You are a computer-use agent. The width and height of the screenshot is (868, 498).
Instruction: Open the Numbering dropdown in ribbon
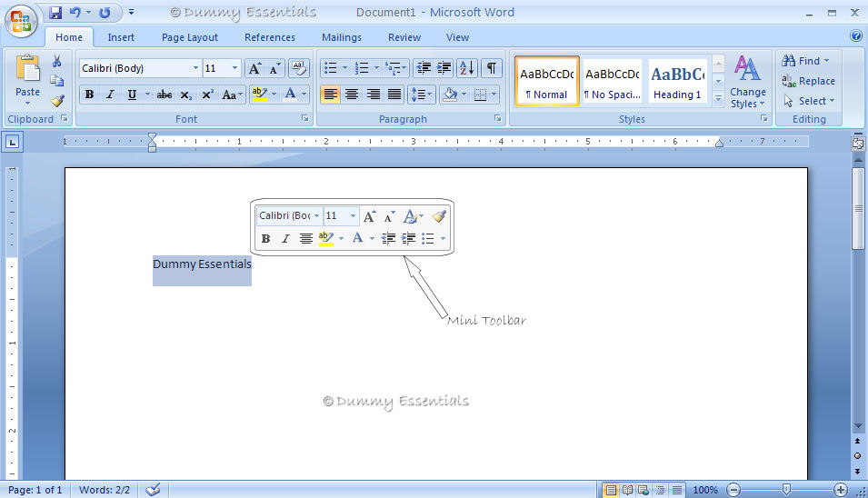click(376, 68)
